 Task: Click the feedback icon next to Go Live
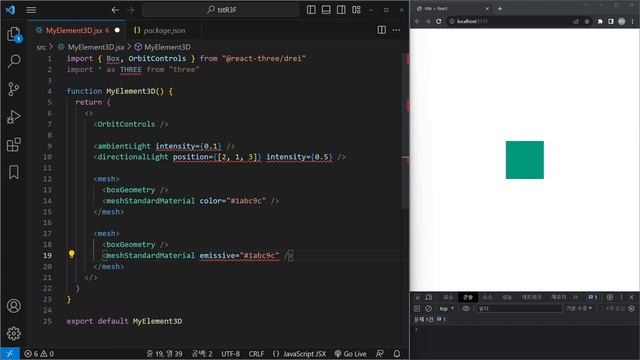click(380, 353)
